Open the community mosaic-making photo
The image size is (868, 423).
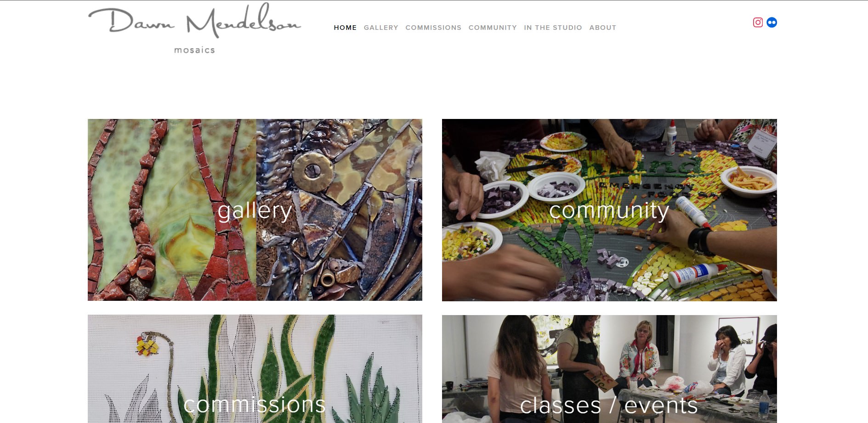coord(609,210)
